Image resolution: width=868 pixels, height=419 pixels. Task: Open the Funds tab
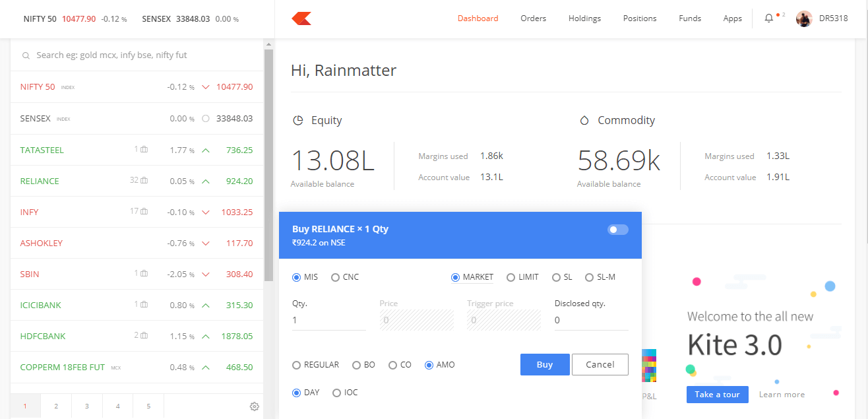click(690, 18)
